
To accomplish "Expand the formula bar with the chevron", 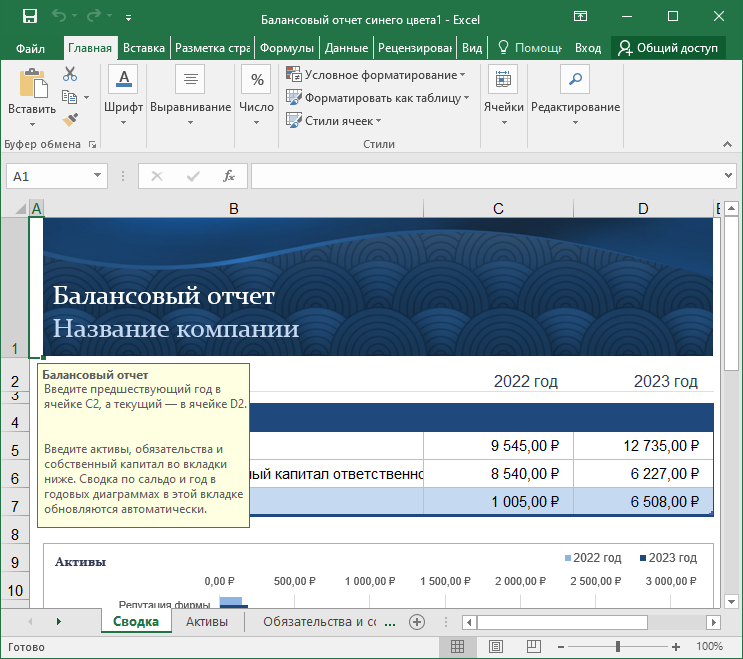I will point(728,176).
